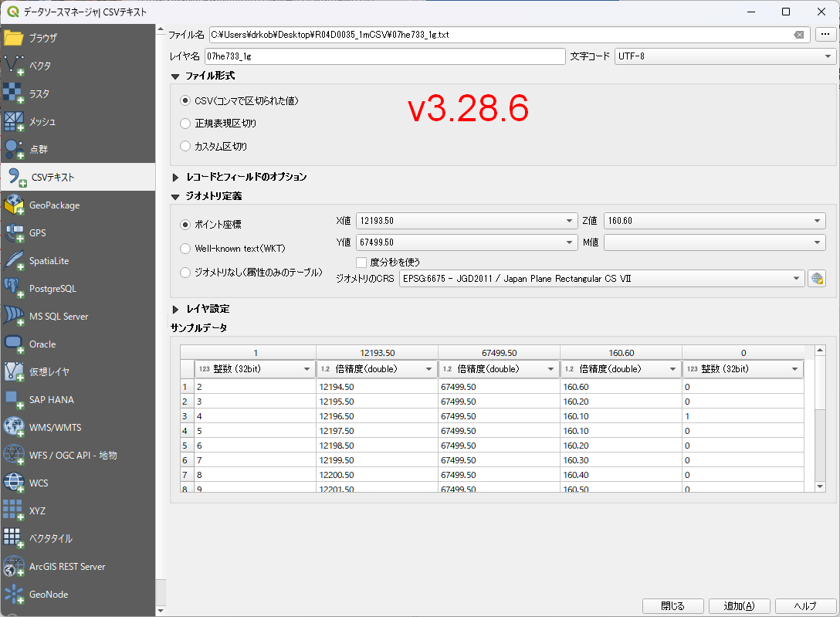This screenshot has width=840, height=617.
Task: Click the 12193.50 column header
Action: click(x=377, y=353)
